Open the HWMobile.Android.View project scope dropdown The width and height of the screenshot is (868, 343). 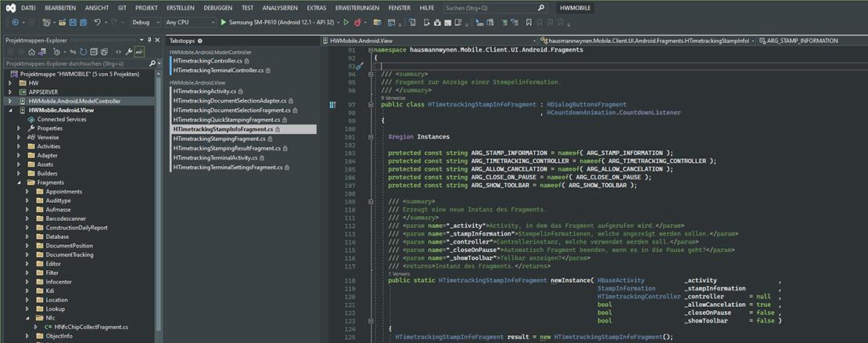pyautogui.click(x=429, y=41)
